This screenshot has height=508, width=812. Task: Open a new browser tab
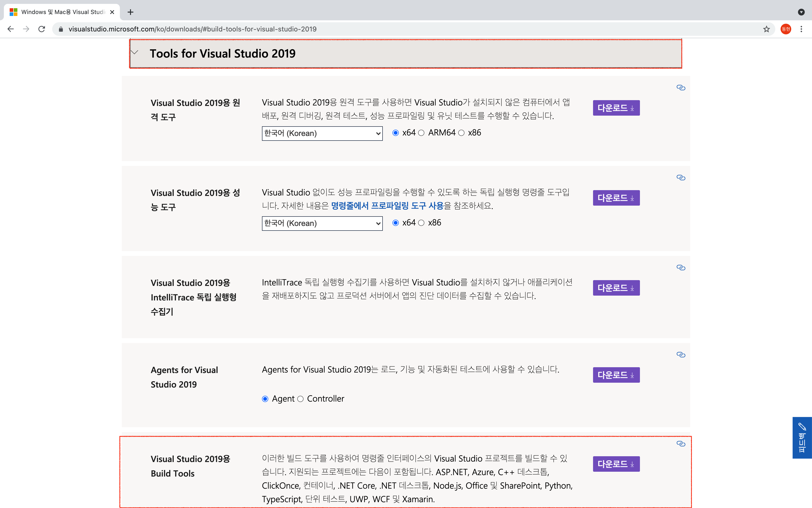coord(130,12)
